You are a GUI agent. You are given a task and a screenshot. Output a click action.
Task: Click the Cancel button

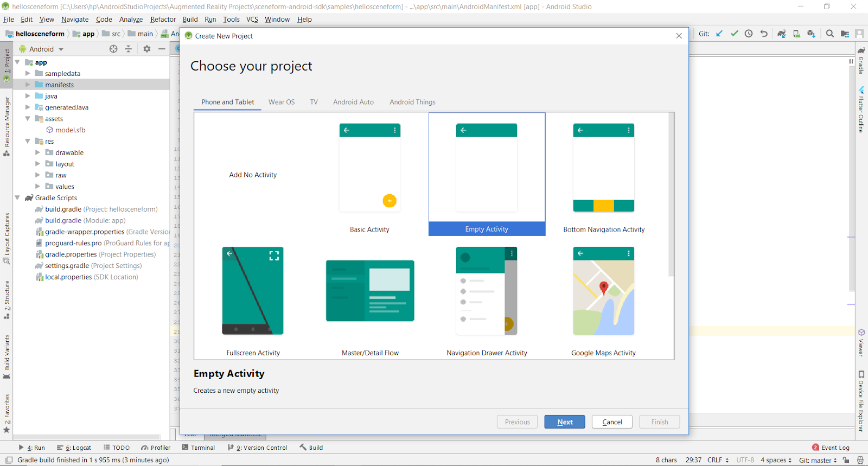point(612,422)
